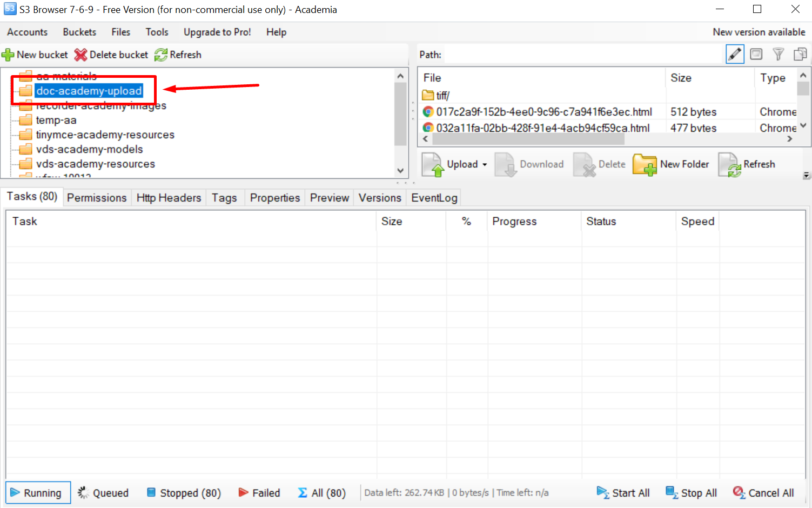Click Start All tasks
The width and height of the screenshot is (812, 508).
(x=623, y=493)
